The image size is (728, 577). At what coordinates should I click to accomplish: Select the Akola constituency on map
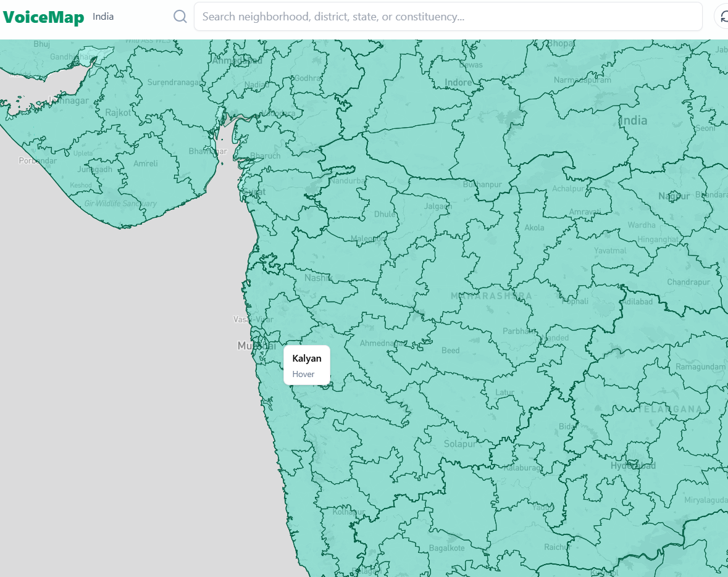[534, 228]
